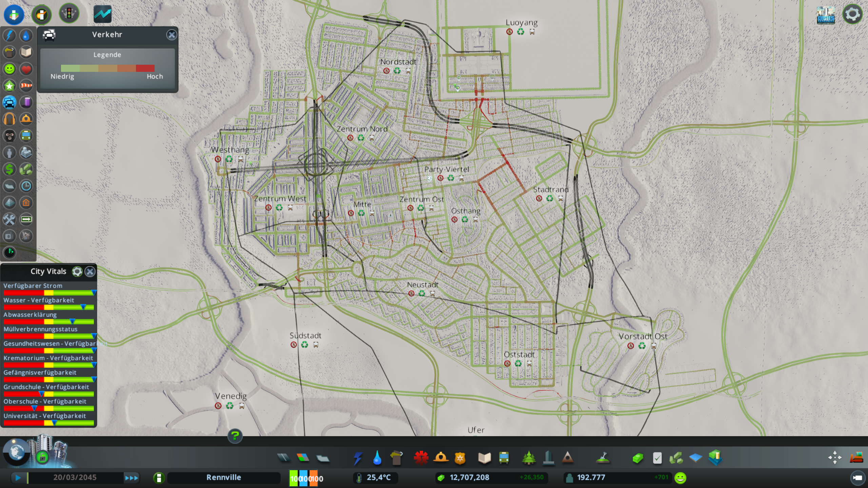This screenshot has width=868, height=488.
Task: Click the Grundschule - Verfügbarkeit vitals bar
Action: (48, 394)
